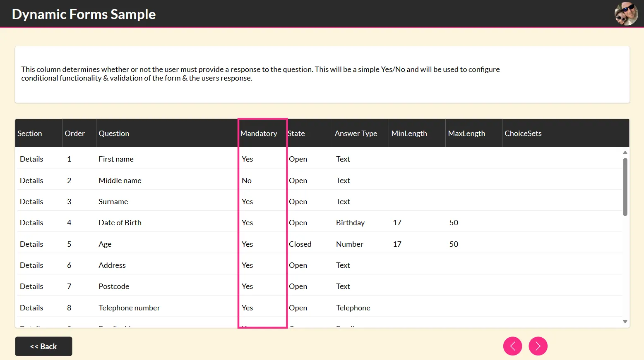Click the table vertical scrollbar thumb
Screen dimensions: 644x360
click(x=625, y=187)
